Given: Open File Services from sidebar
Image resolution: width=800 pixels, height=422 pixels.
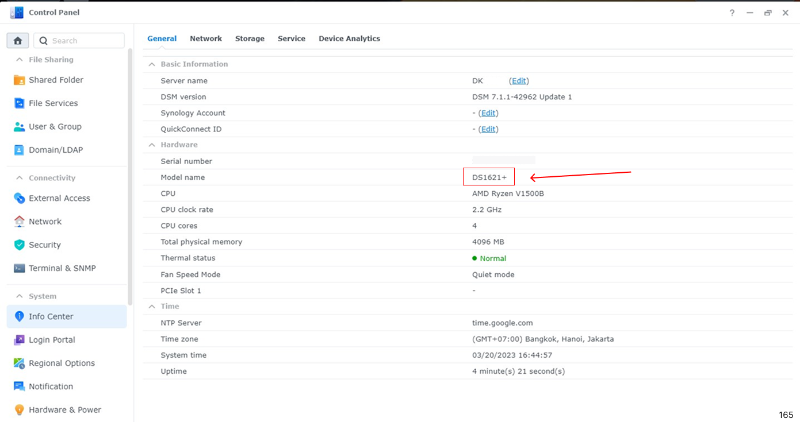Looking at the screenshot, I should [x=53, y=103].
